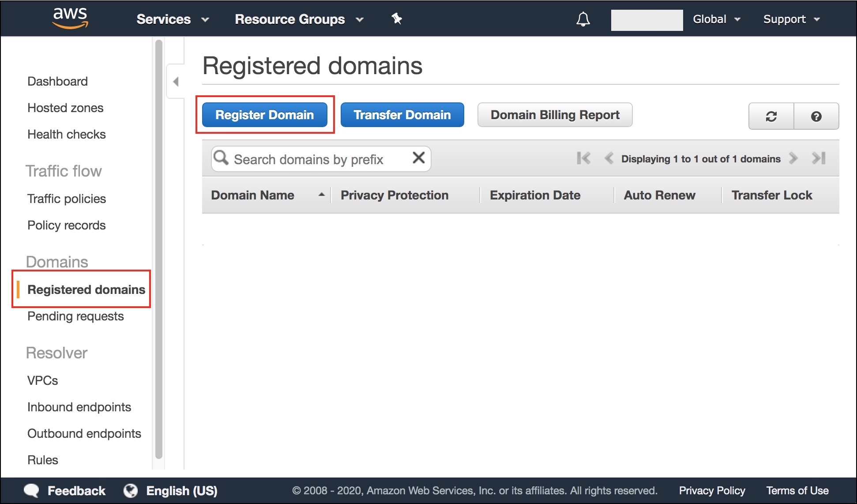
Task: Go to last page of domains
Action: 819,158
